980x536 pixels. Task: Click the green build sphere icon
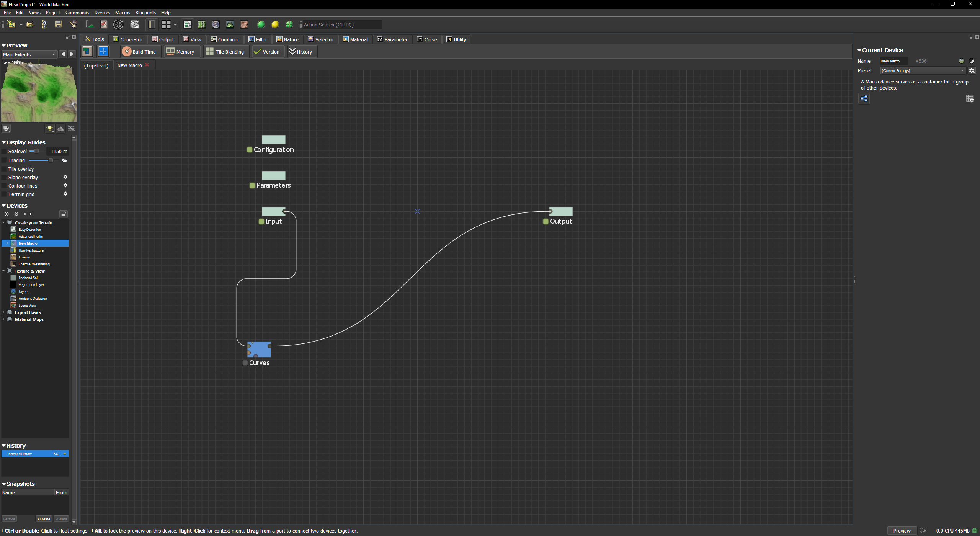tap(261, 25)
